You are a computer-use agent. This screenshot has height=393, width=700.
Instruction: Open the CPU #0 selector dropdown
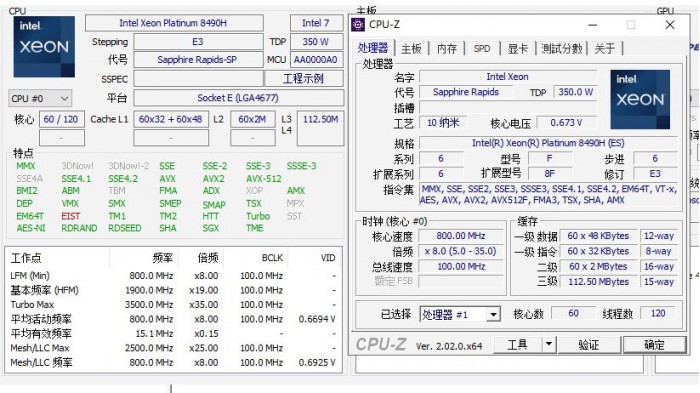[x=40, y=98]
